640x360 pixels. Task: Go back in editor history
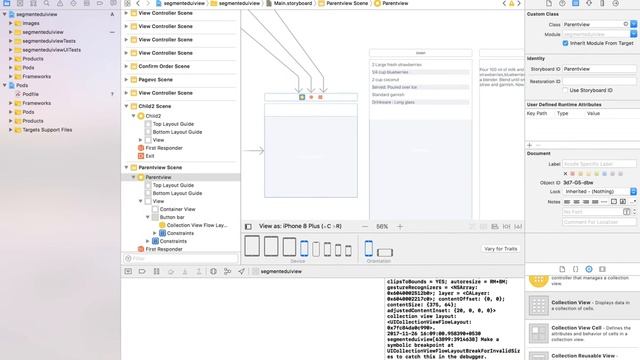click(x=138, y=3)
